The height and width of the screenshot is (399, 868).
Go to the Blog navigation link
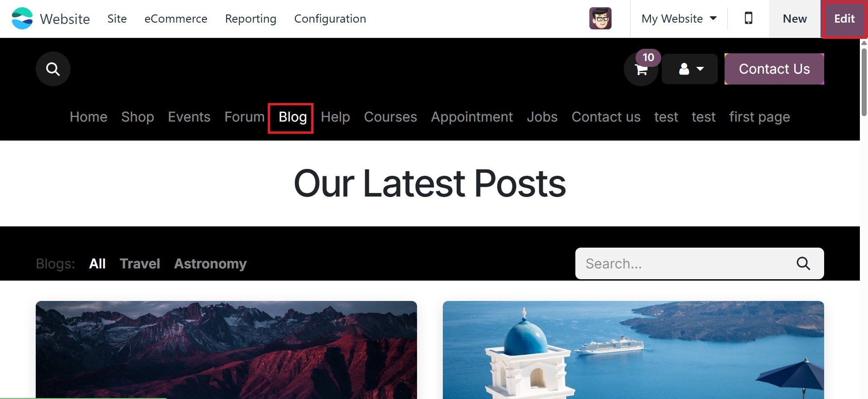[x=293, y=117]
